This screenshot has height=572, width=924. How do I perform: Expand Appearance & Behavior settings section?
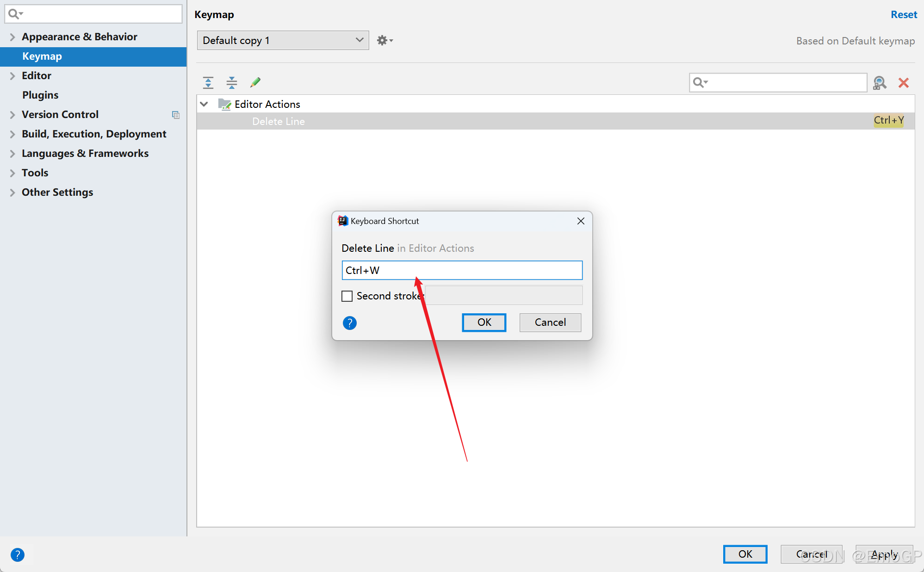12,37
